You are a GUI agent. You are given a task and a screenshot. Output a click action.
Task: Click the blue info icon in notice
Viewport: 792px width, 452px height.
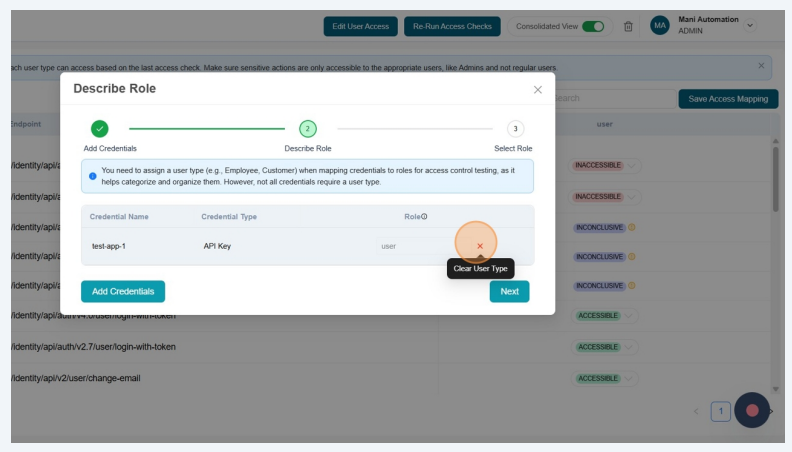click(x=93, y=175)
